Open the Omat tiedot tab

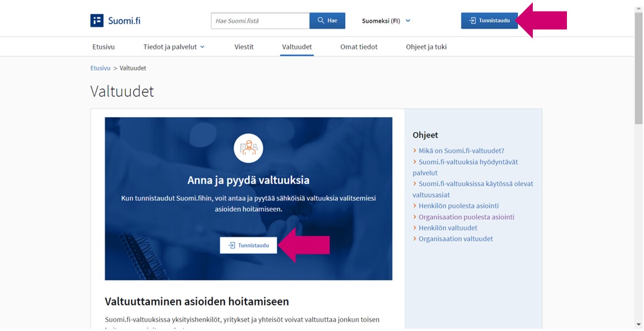click(359, 47)
